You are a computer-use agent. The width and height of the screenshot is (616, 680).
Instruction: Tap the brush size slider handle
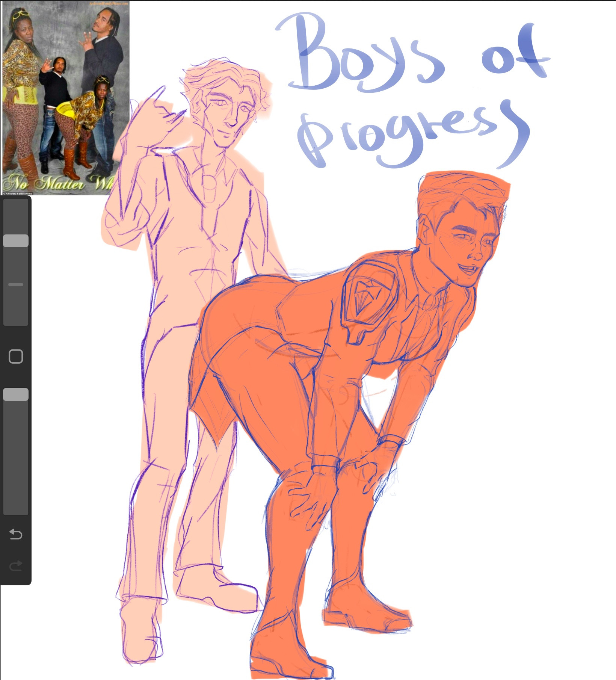point(16,241)
